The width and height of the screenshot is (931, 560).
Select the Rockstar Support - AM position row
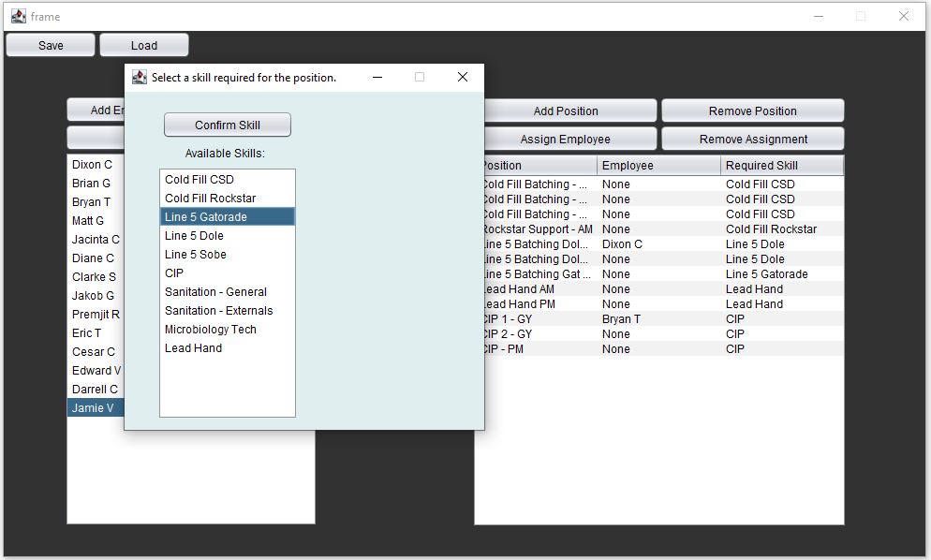(x=664, y=229)
